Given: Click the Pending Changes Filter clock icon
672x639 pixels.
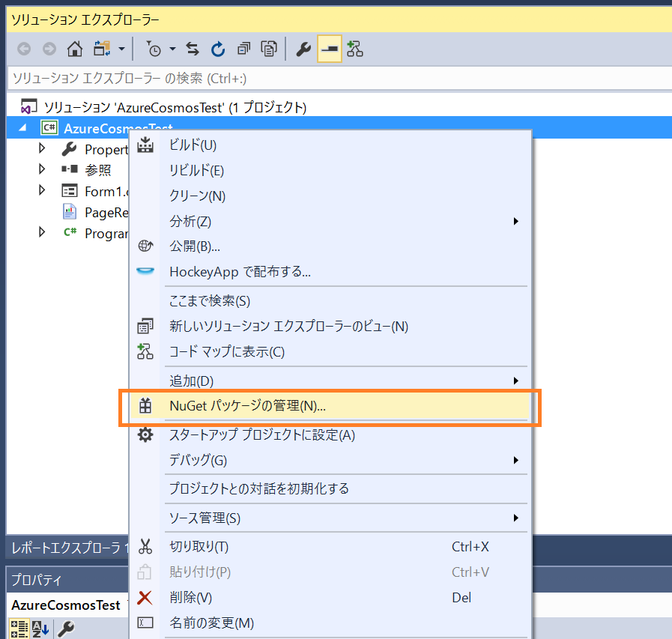Looking at the screenshot, I should (x=153, y=49).
